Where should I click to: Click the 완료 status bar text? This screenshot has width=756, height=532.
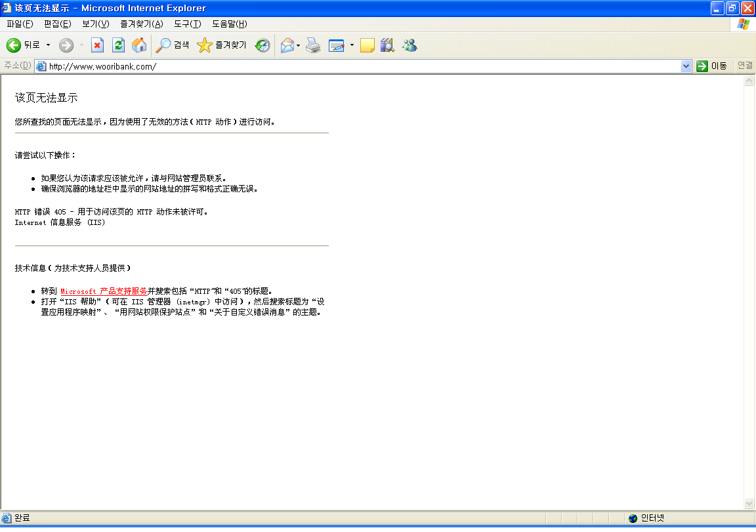point(22,518)
